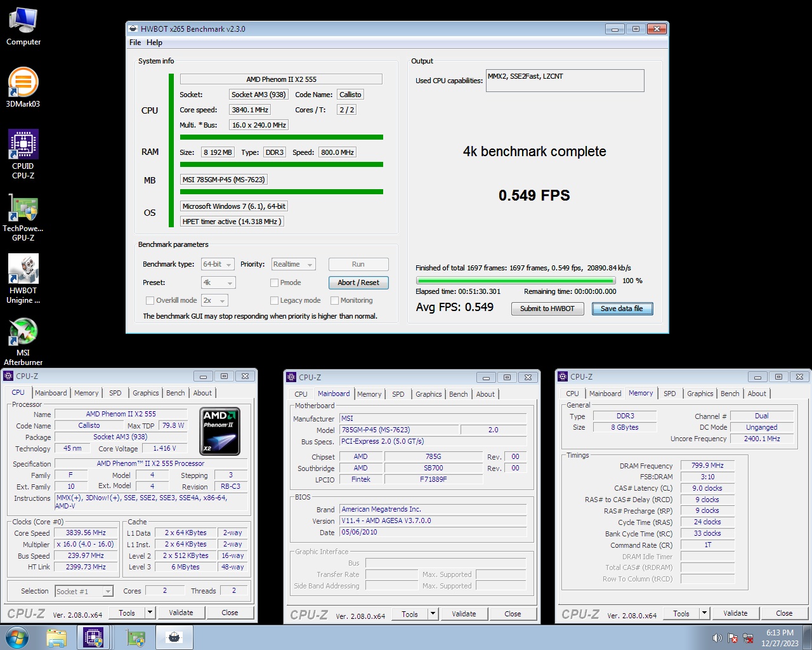Switch to Graphics tab in the CPU-Z window showing the Memory tab
This screenshot has height=650, width=812.
pyautogui.click(x=700, y=394)
